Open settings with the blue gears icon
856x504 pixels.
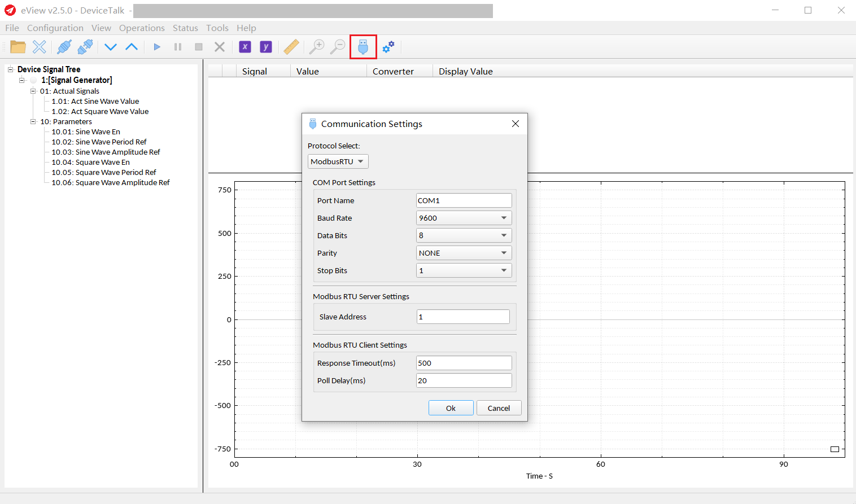388,47
